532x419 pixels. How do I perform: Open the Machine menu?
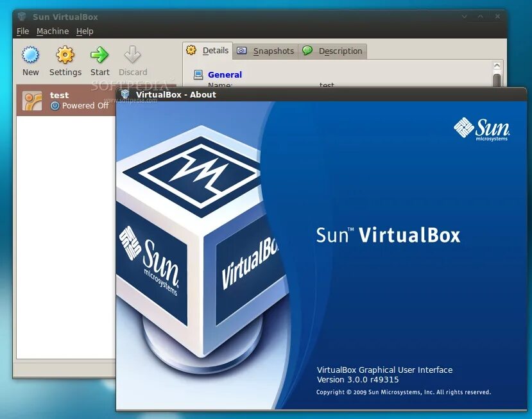click(53, 31)
